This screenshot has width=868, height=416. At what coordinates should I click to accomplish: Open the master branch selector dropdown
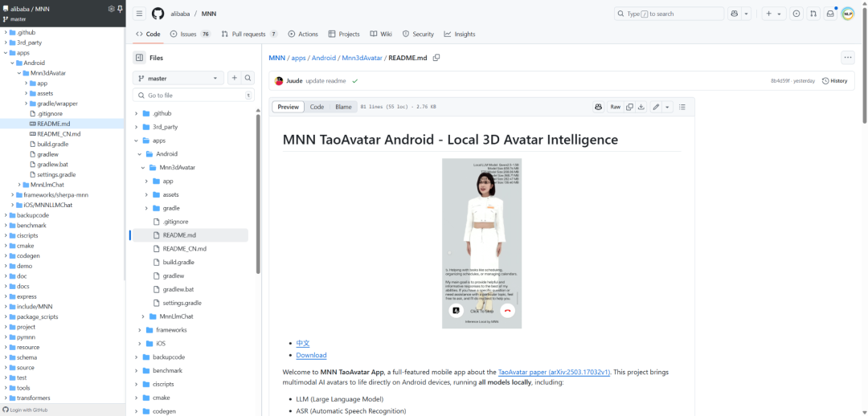[x=178, y=79]
